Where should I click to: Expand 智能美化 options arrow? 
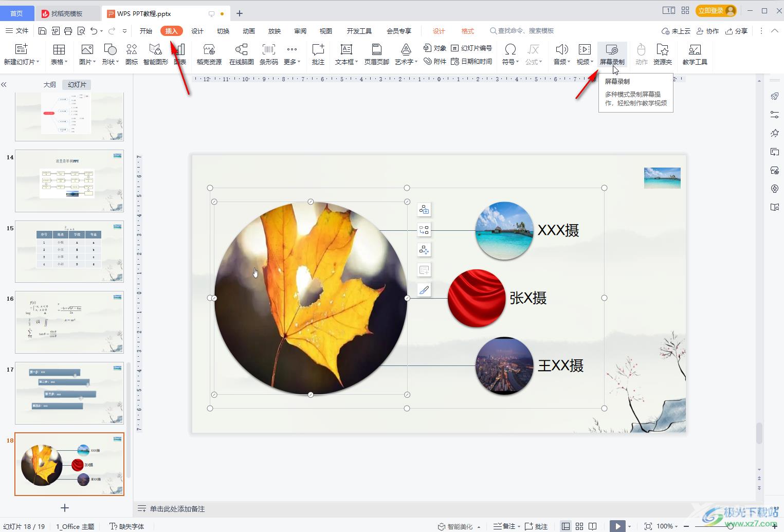479,527
